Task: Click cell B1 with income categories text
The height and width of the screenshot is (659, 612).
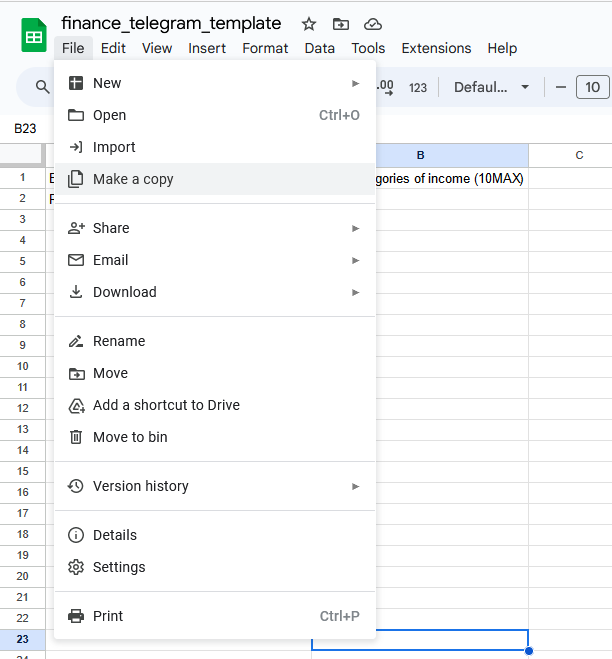Action: tap(451, 178)
